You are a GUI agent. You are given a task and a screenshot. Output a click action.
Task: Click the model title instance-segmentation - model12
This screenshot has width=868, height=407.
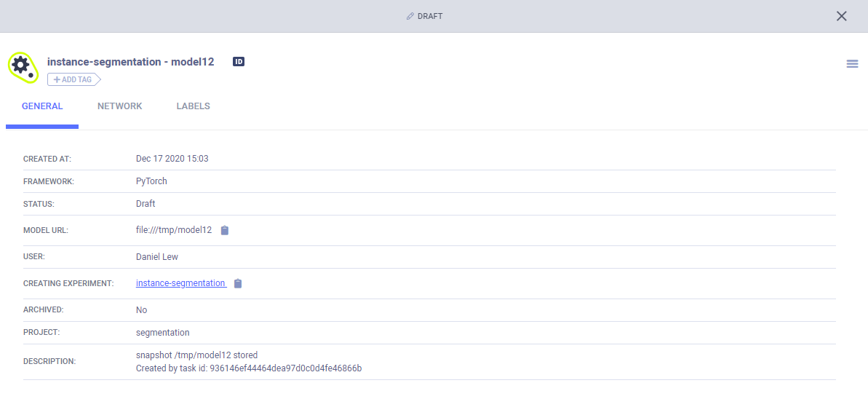131,62
